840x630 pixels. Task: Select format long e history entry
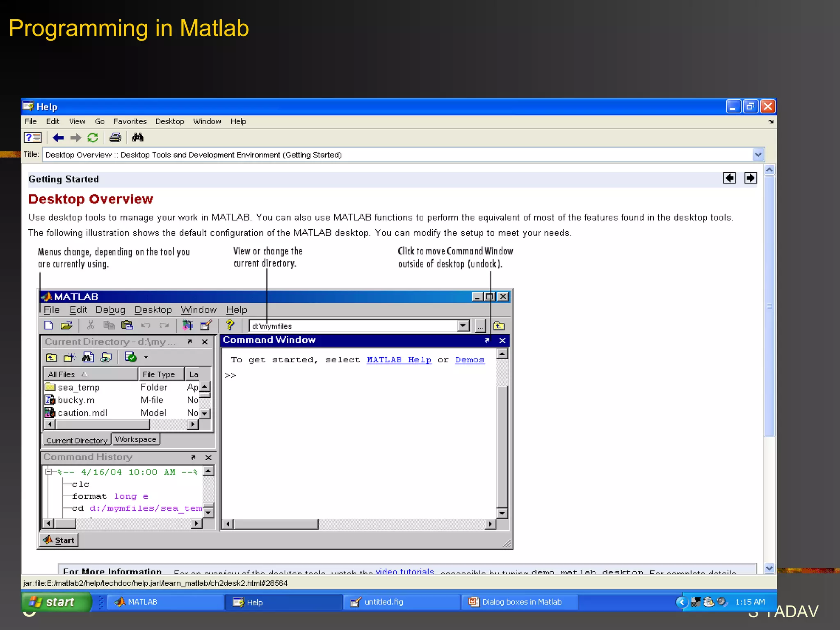pyautogui.click(x=110, y=496)
